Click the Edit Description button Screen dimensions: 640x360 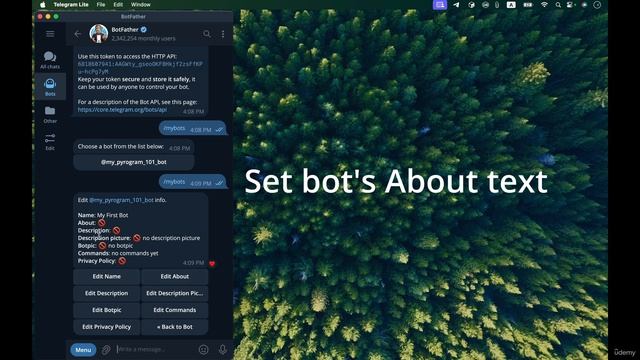(107, 293)
